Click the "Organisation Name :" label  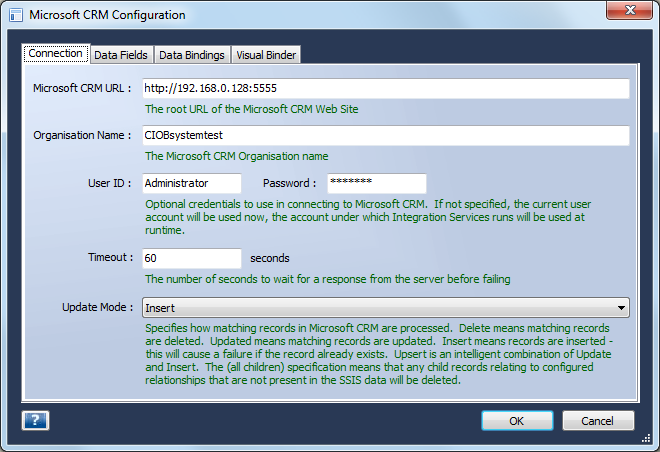pos(83,135)
